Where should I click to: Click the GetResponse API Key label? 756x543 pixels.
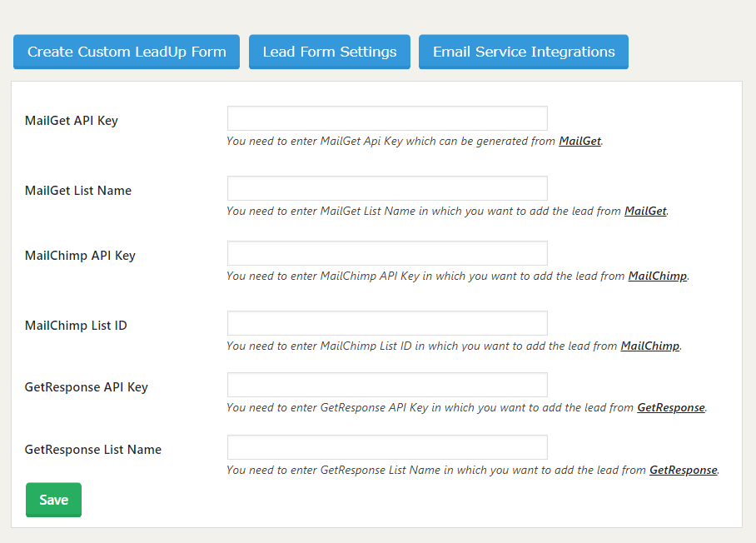tap(87, 387)
